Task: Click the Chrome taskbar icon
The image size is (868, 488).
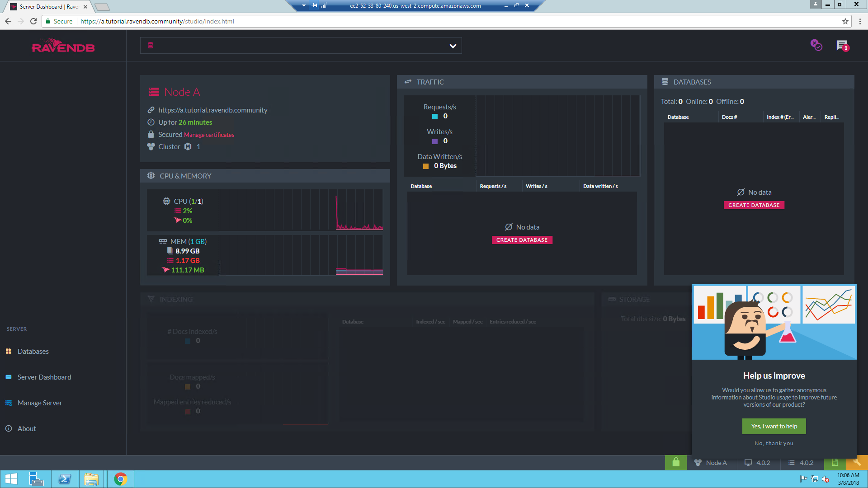Action: click(120, 479)
